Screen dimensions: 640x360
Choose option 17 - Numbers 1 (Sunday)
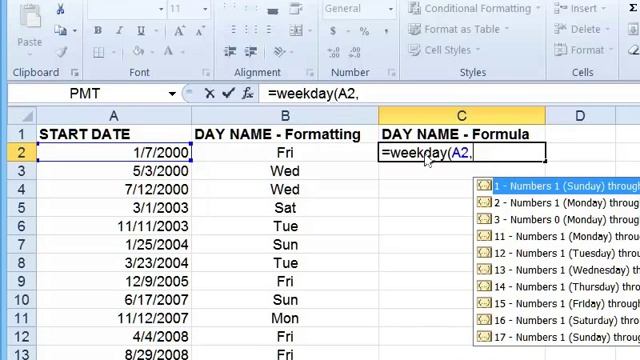coord(558,337)
